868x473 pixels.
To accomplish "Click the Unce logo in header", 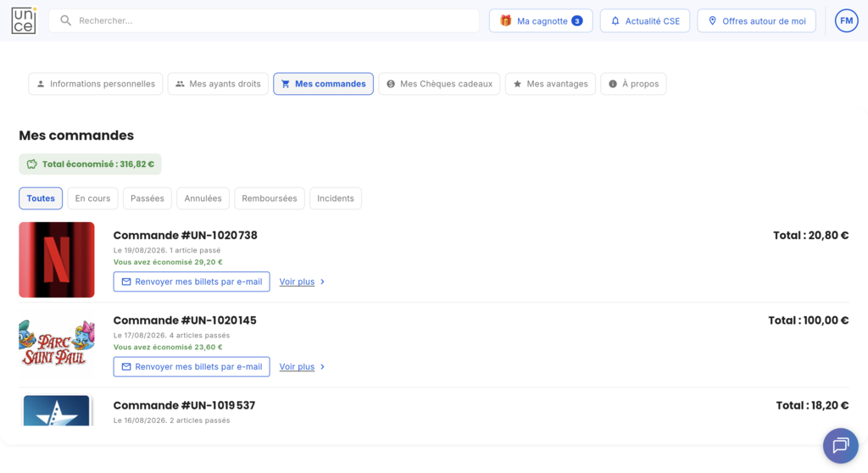I will pos(24,20).
